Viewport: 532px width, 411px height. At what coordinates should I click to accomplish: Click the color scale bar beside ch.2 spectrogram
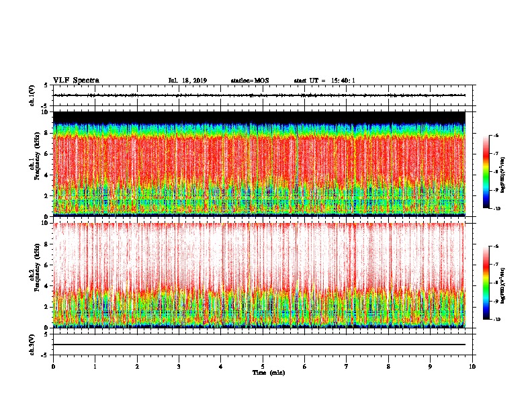[486, 283]
